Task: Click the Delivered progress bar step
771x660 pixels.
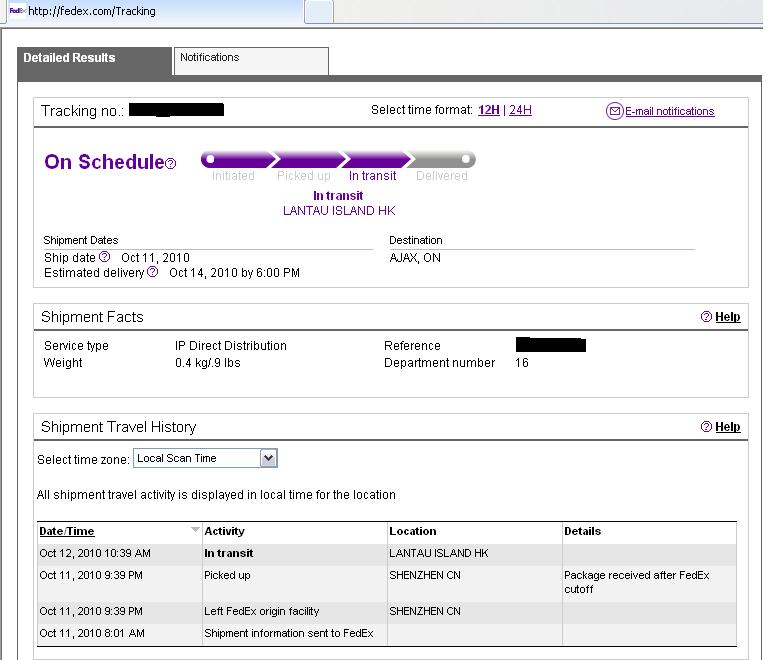Action: 442,160
